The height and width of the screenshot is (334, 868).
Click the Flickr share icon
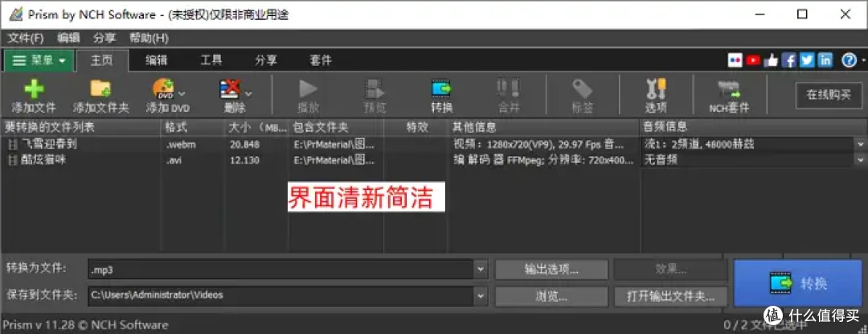tap(735, 60)
